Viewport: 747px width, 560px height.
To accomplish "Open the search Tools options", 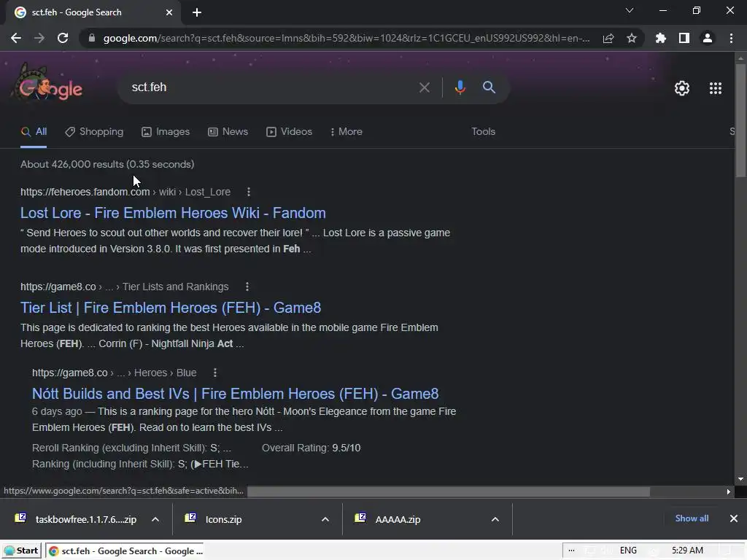I will coord(483,132).
